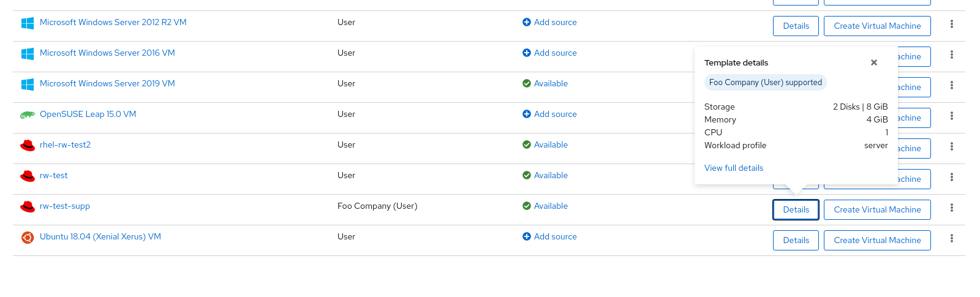Click green check icon for rw-test-supp

tap(527, 206)
